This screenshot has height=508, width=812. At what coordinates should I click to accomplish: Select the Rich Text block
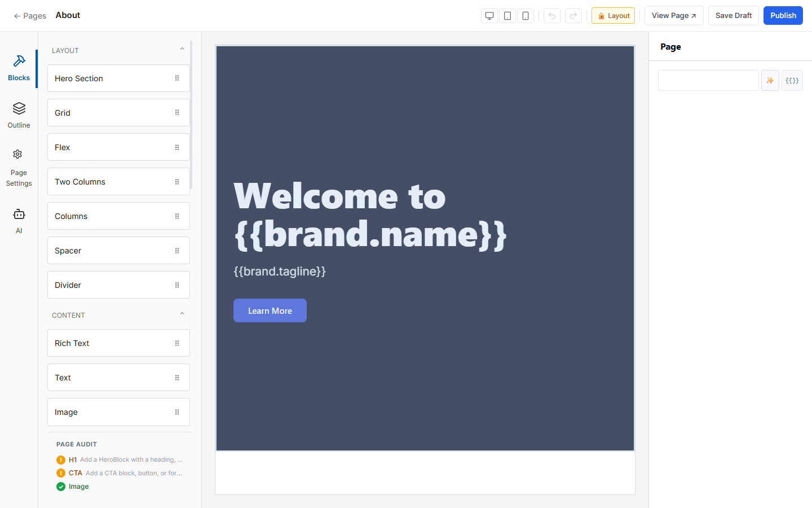coord(118,343)
